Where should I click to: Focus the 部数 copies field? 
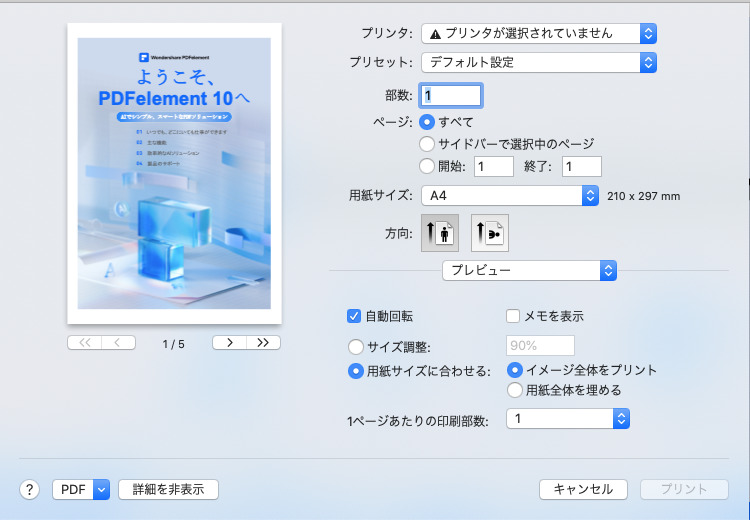tap(451, 96)
